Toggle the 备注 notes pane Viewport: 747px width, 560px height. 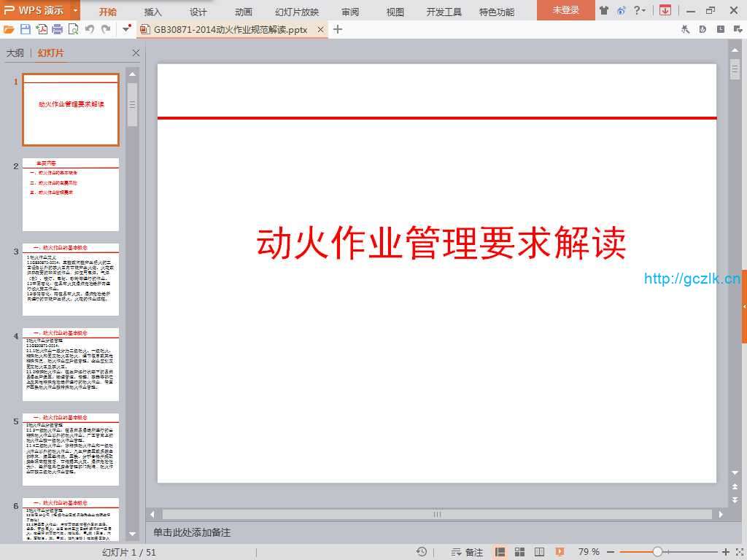(x=467, y=552)
